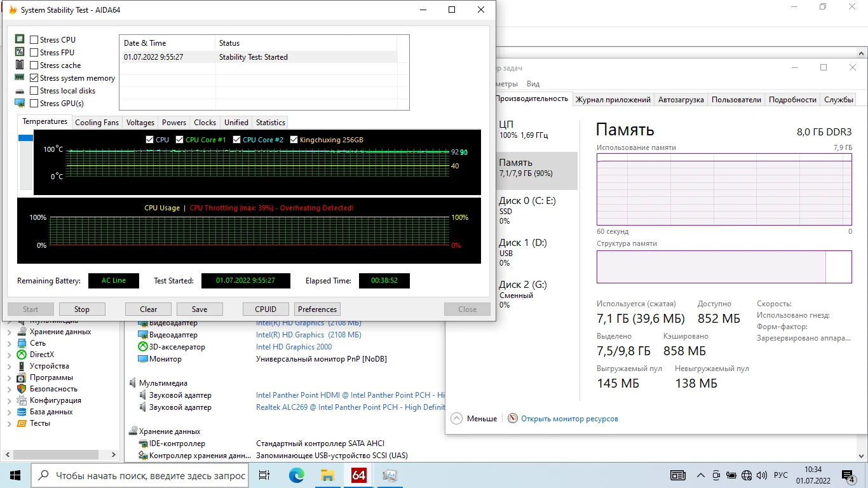Open the Журнал приложений tab
The image size is (868, 488).
[613, 100]
